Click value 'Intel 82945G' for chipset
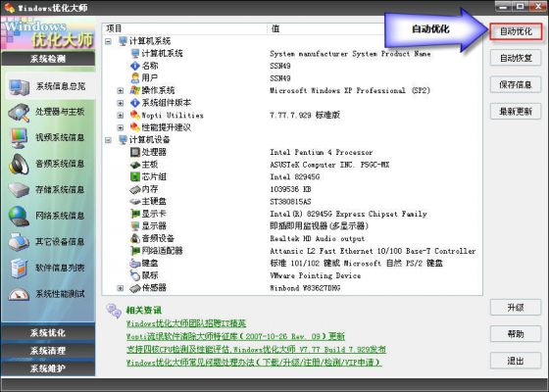549x392 pixels. pyautogui.click(x=294, y=177)
